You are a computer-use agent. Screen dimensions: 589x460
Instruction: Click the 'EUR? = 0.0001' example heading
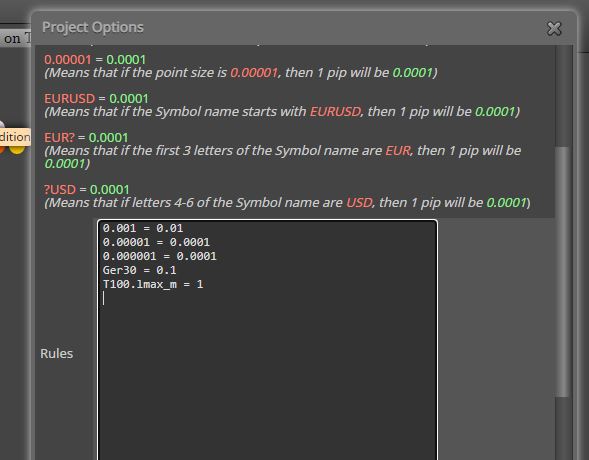coord(86,138)
